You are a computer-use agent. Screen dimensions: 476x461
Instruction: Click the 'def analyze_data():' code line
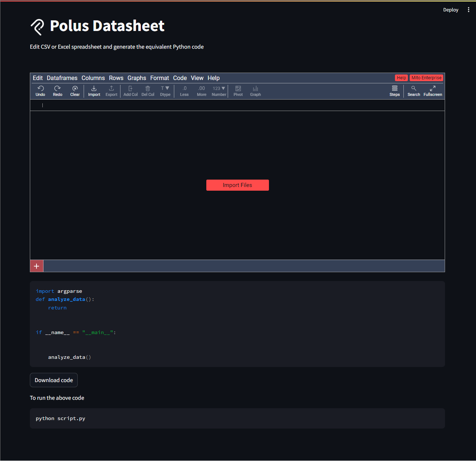pos(65,299)
